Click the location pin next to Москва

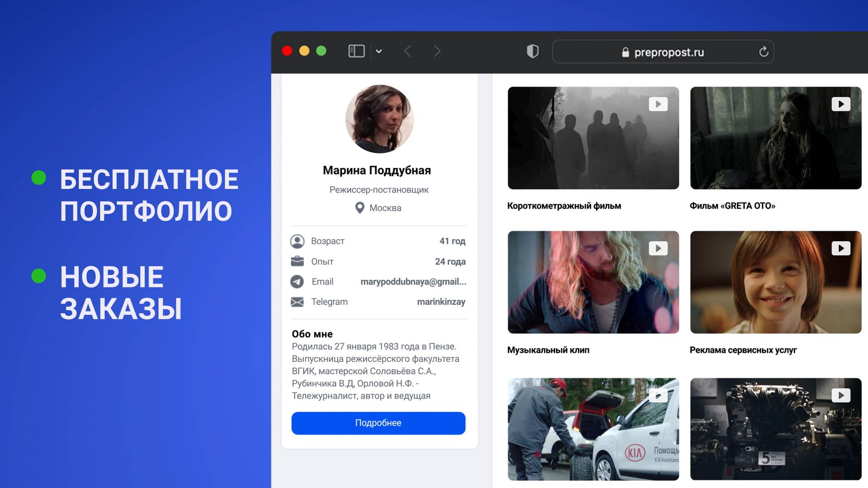click(359, 208)
